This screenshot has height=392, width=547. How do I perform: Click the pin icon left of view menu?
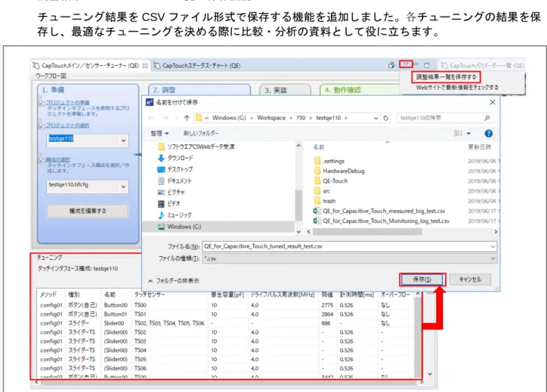tap(392, 65)
